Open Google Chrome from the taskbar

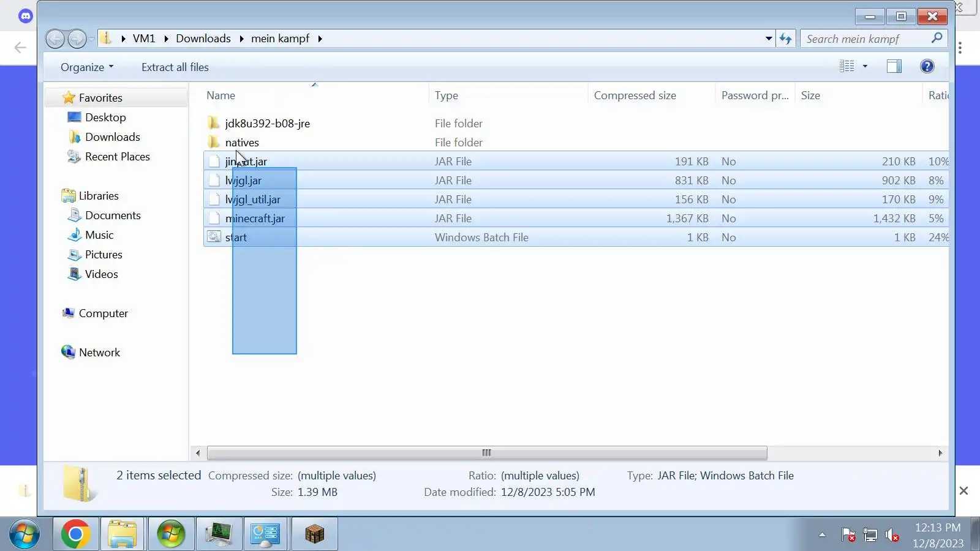(75, 534)
